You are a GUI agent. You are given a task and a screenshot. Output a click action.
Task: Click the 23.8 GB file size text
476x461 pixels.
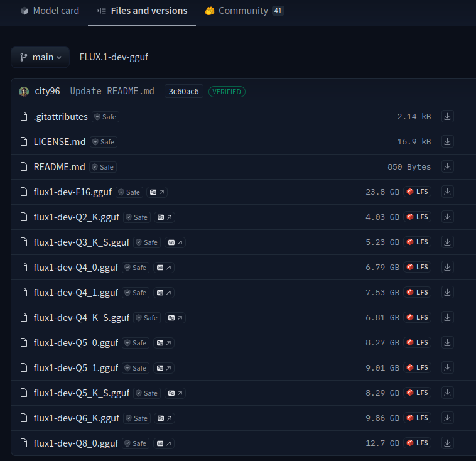(x=382, y=192)
